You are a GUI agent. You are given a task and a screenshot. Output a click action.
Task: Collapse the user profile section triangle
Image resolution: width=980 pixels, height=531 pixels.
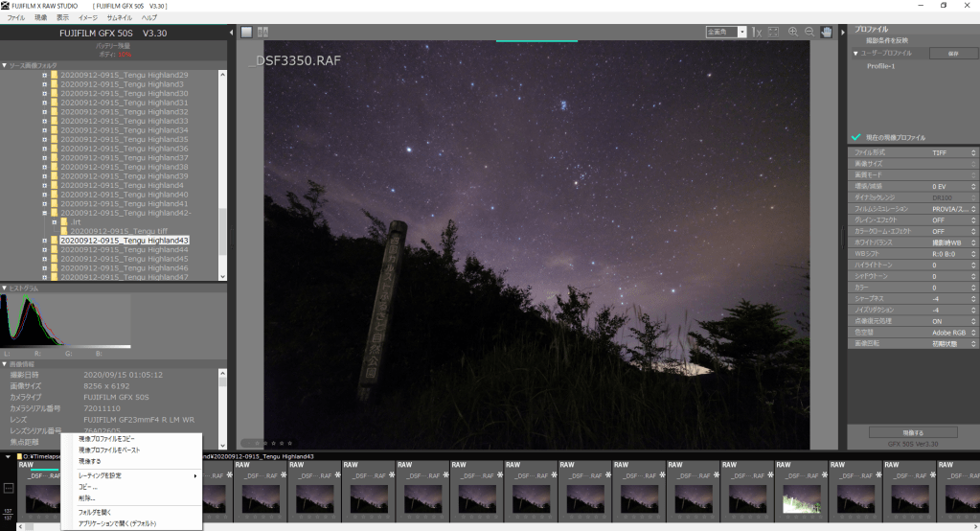(855, 53)
